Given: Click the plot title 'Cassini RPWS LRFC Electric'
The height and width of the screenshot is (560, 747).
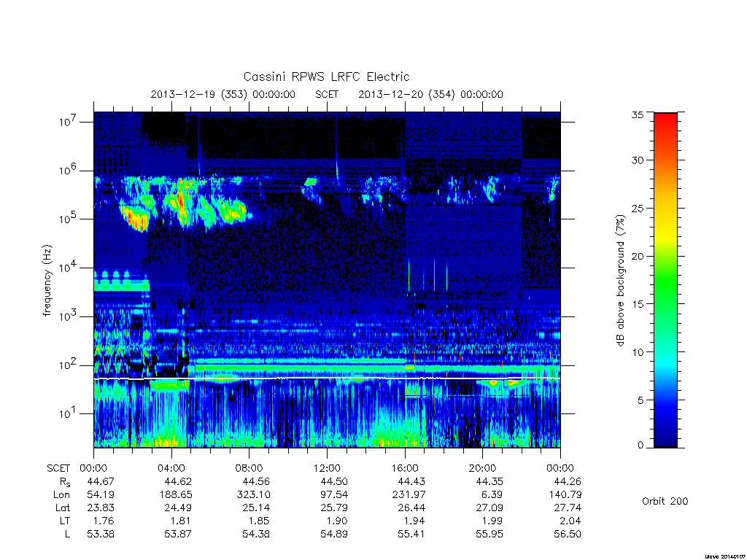Looking at the screenshot, I should [326, 77].
